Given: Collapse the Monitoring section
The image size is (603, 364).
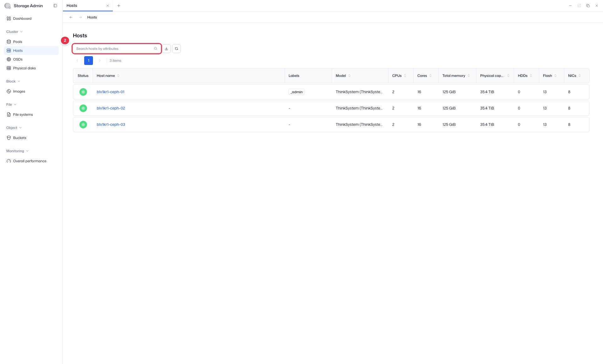Looking at the screenshot, I should (x=18, y=151).
